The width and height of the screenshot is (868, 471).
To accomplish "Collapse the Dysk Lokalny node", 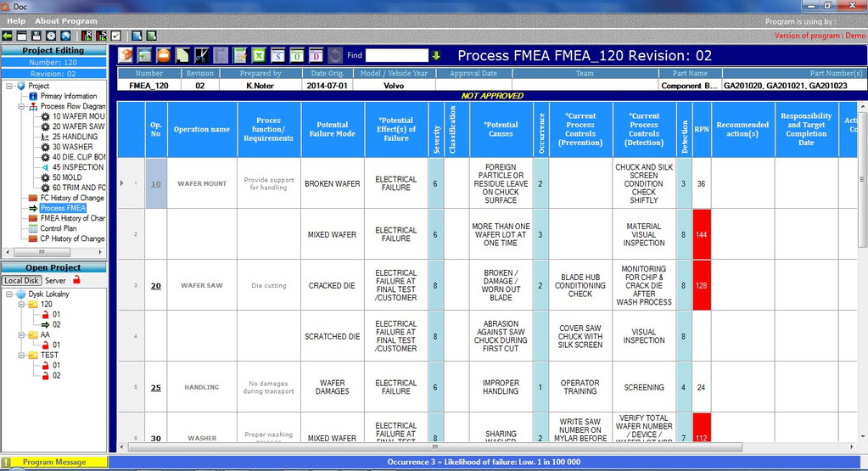I will coord(9,294).
